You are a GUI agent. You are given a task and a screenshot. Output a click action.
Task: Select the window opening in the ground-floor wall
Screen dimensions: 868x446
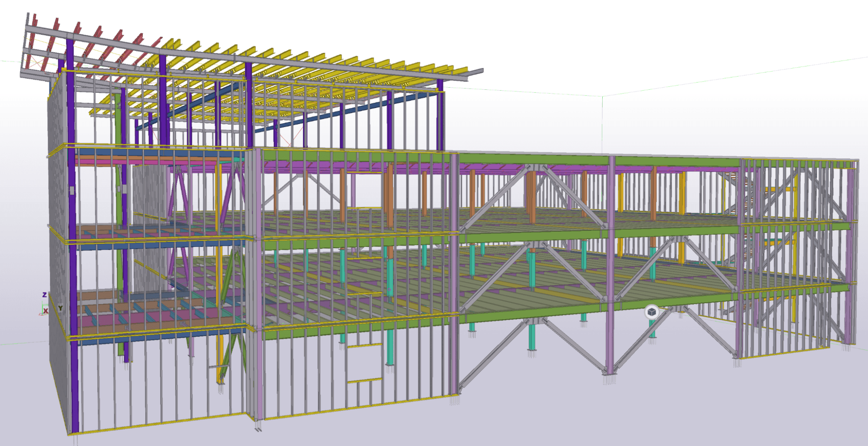coord(364,364)
